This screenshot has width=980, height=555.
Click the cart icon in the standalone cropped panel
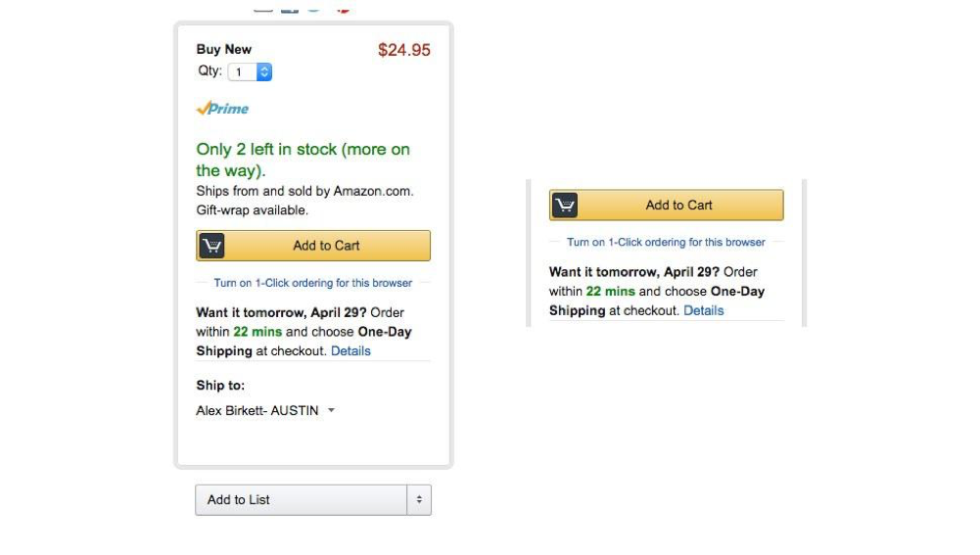pos(565,205)
